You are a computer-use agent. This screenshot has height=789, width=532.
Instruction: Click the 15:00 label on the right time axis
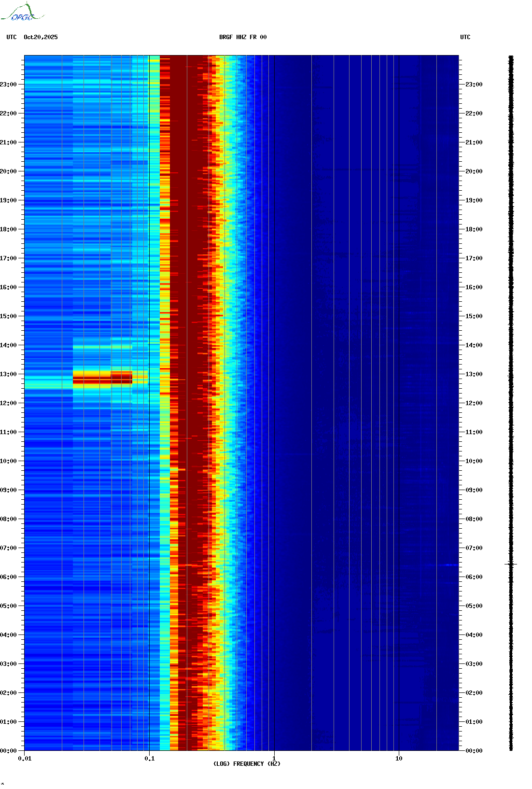474,316
